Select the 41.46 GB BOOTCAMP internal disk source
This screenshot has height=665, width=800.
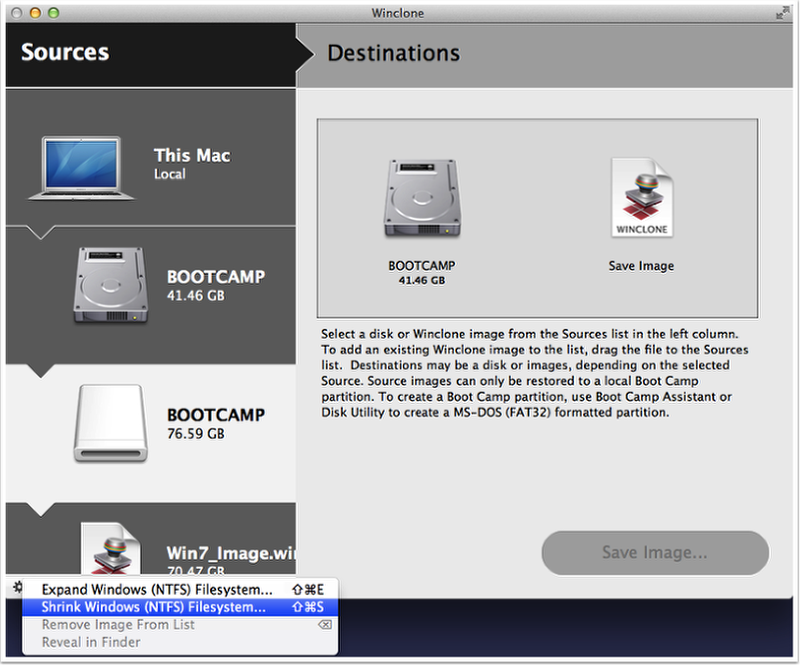112,285
